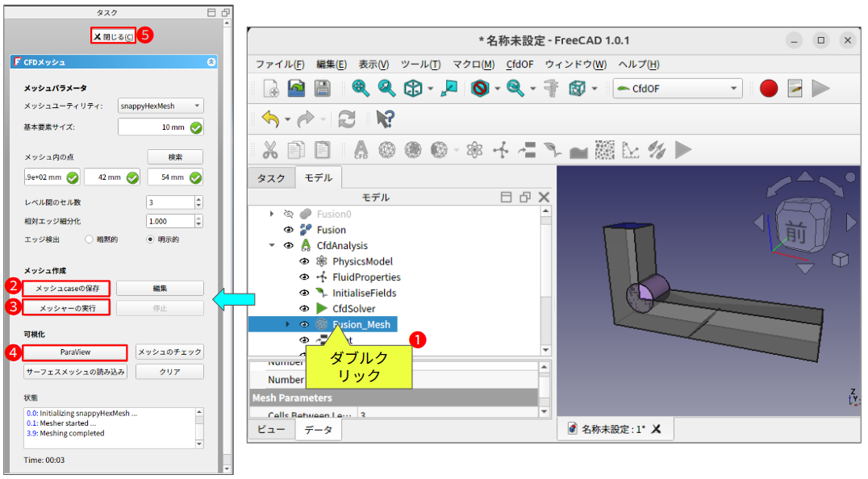
Task: Select the 暗黙的 edge detection radio button
Action: point(90,240)
